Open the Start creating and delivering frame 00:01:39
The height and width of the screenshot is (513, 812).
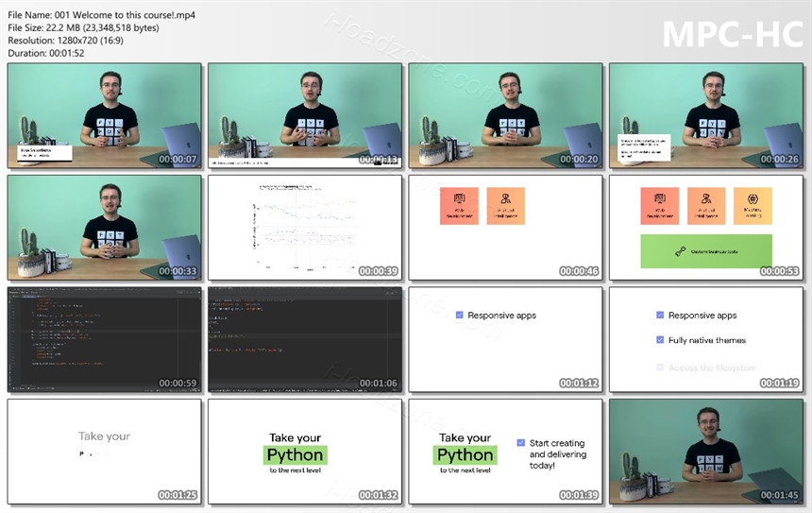point(505,452)
